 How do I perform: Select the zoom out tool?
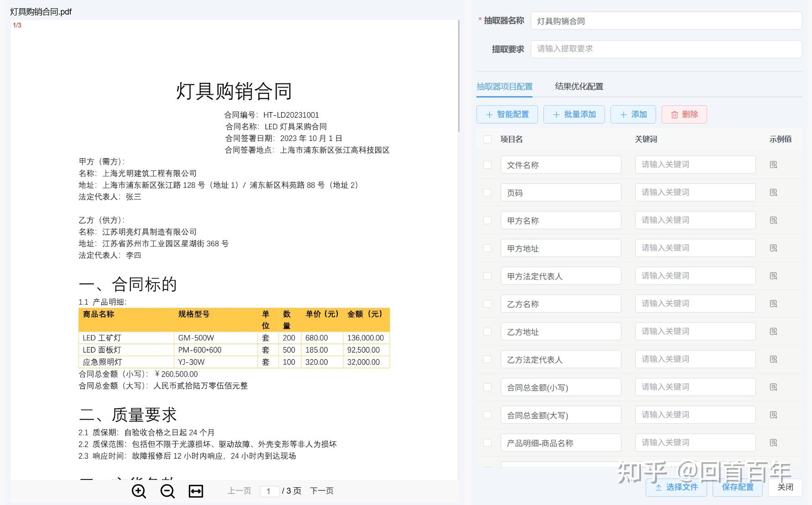(x=167, y=491)
